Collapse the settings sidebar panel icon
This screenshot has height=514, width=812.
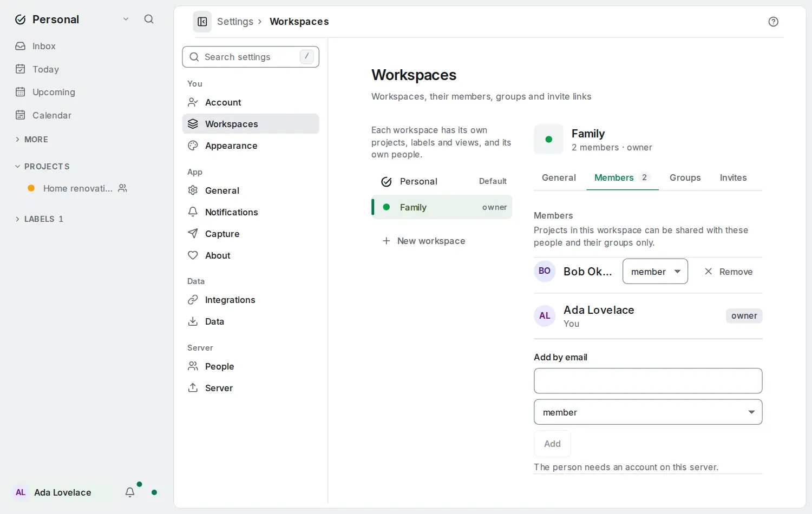point(202,22)
